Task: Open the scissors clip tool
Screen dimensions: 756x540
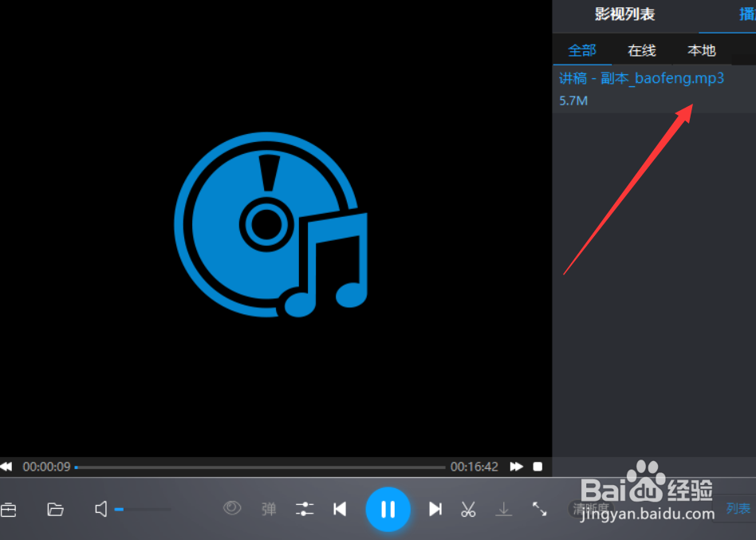Action: coord(468,509)
